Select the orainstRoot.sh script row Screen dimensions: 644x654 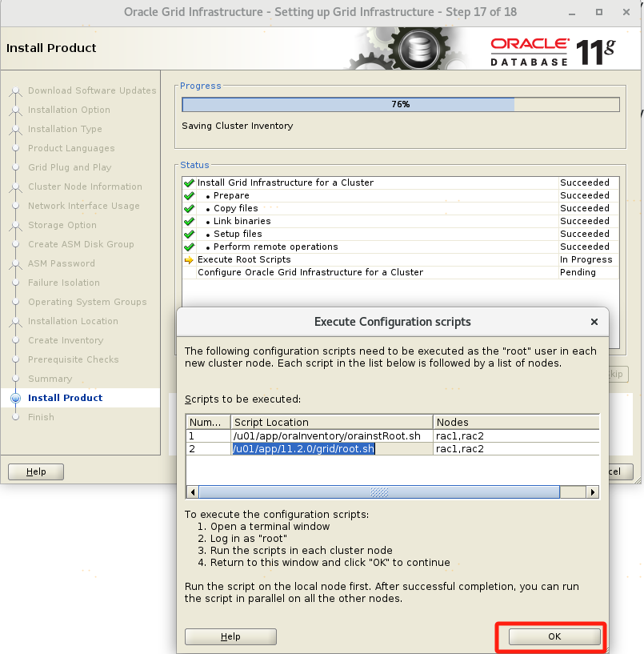[x=326, y=435]
